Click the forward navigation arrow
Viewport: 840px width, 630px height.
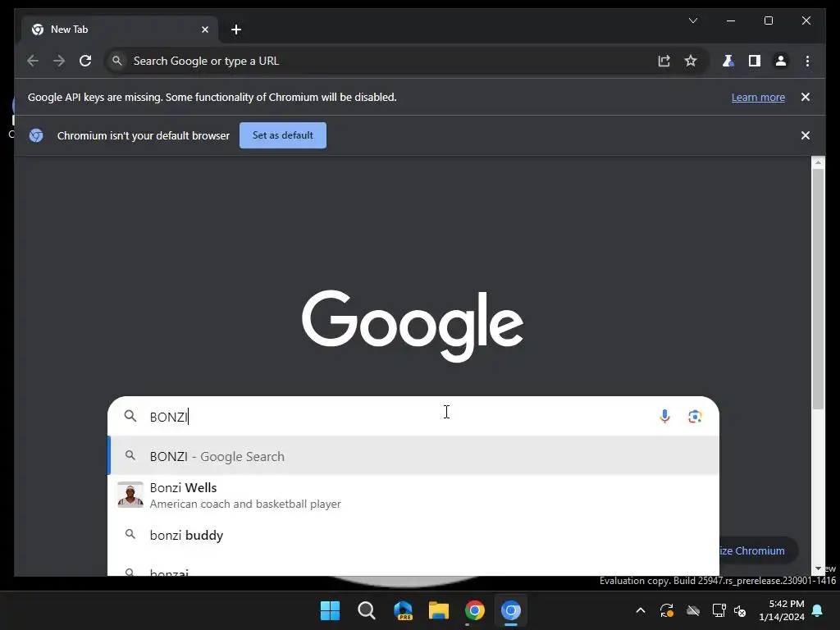59,61
